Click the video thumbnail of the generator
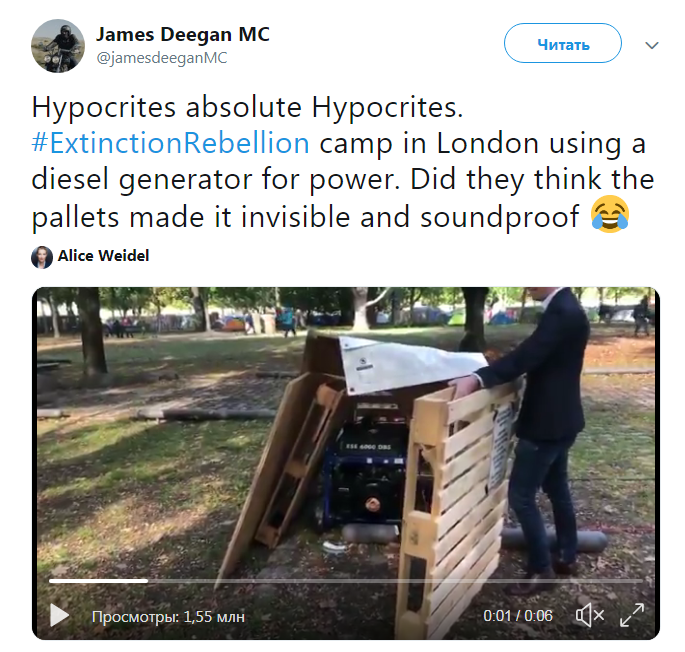Viewport: 685px width, 652px height. pos(346,463)
